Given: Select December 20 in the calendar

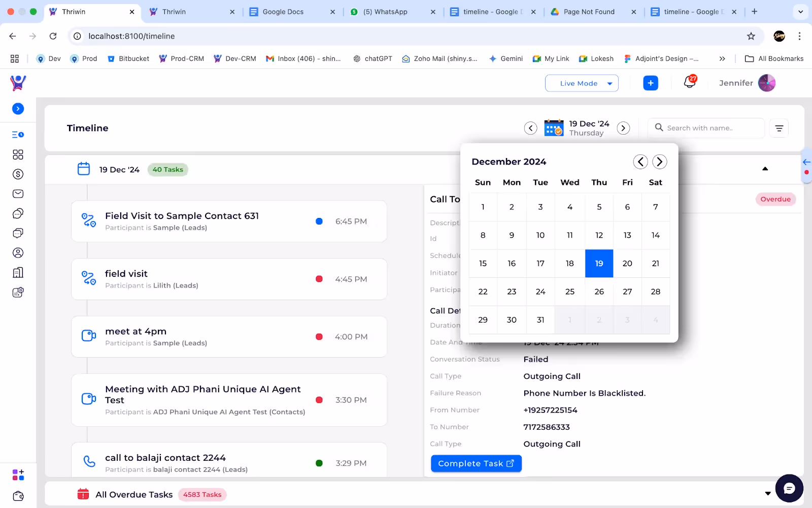Looking at the screenshot, I should coord(627,263).
